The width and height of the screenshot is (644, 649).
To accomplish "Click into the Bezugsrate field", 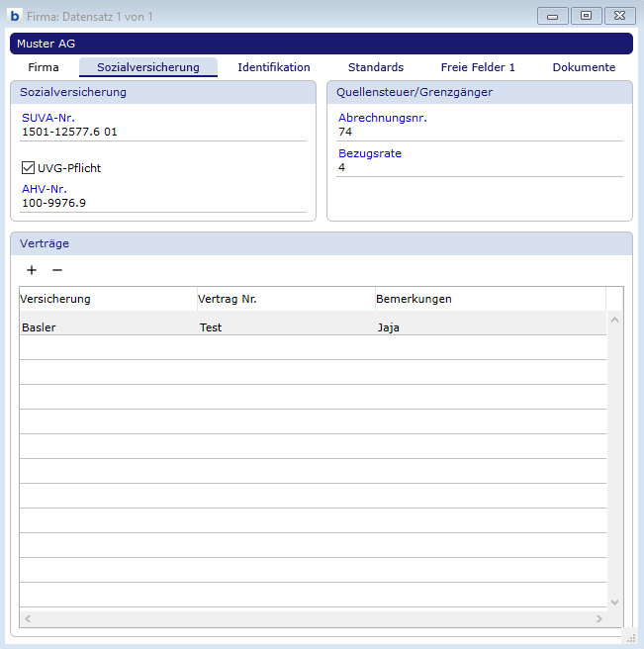I will coord(480,167).
